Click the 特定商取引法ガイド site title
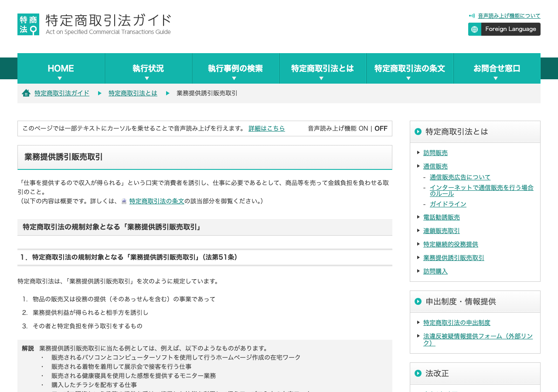 point(108,24)
